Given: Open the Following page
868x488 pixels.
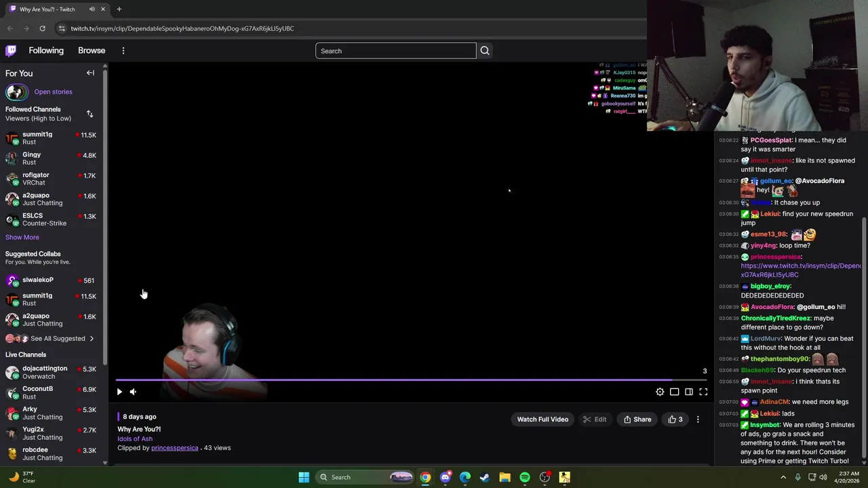Looking at the screenshot, I should tap(46, 51).
